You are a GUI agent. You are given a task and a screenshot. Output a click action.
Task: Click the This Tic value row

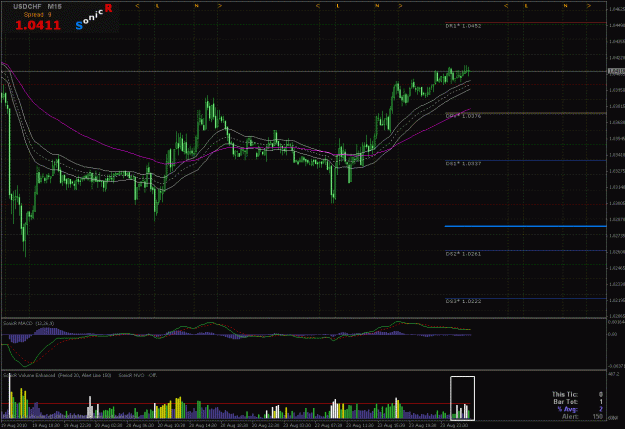[x=577, y=394]
